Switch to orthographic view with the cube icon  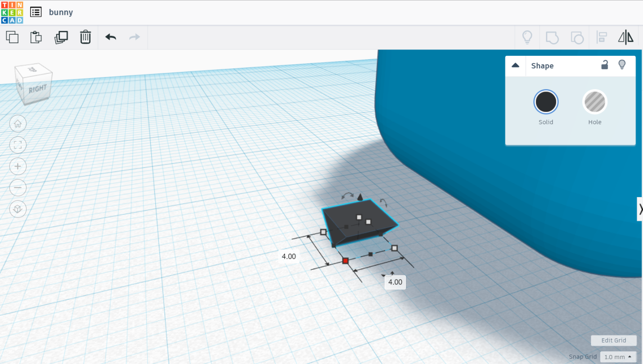(x=18, y=209)
